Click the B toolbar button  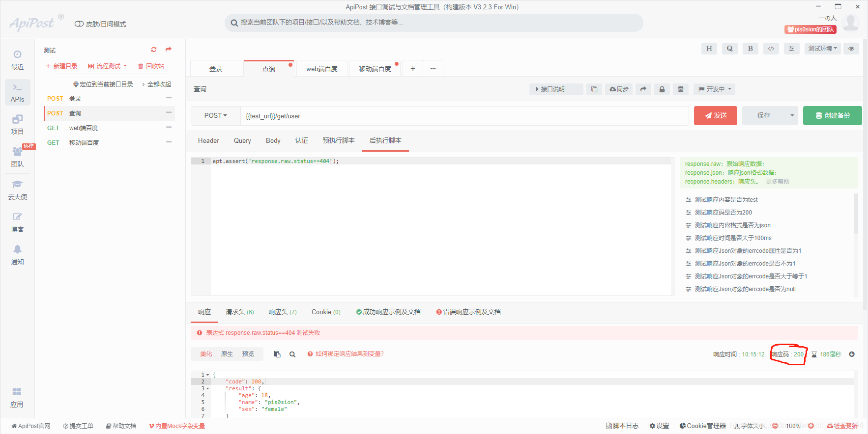tap(750, 49)
